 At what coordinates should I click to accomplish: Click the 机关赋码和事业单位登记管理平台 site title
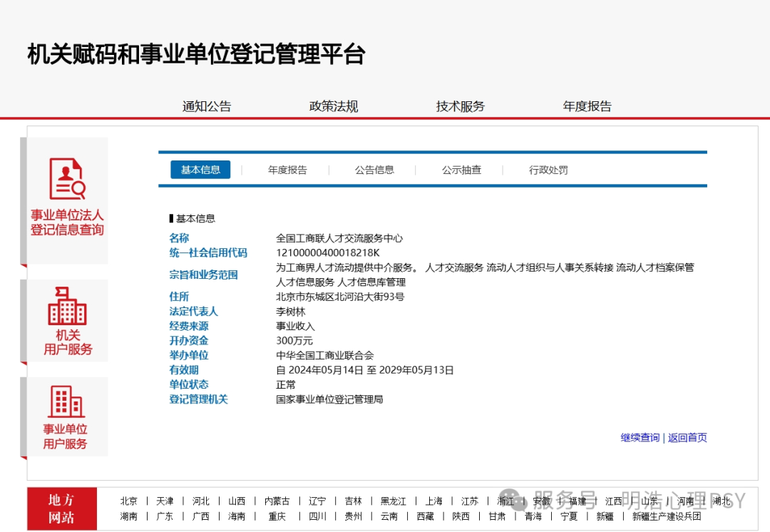pyautogui.click(x=196, y=54)
